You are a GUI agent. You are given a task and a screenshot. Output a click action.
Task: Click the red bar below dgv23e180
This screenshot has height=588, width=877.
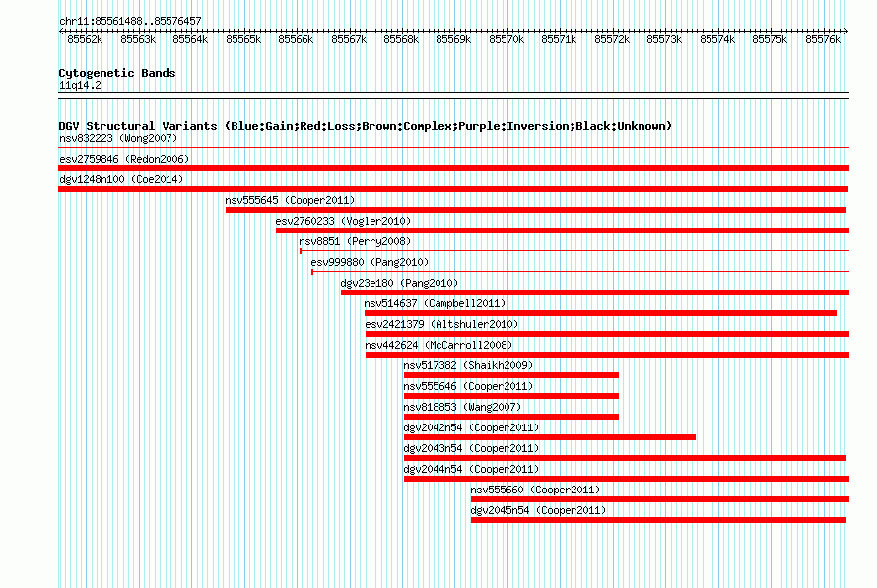595,293
